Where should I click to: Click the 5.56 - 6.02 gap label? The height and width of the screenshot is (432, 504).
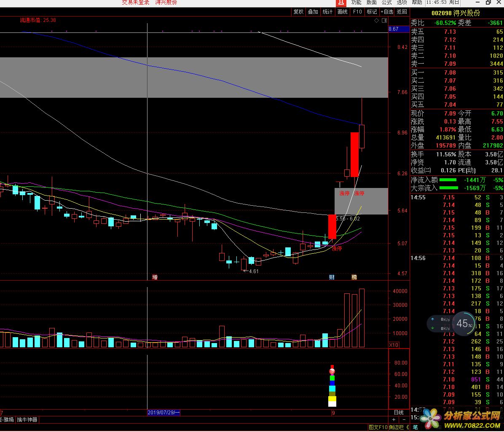(x=348, y=219)
